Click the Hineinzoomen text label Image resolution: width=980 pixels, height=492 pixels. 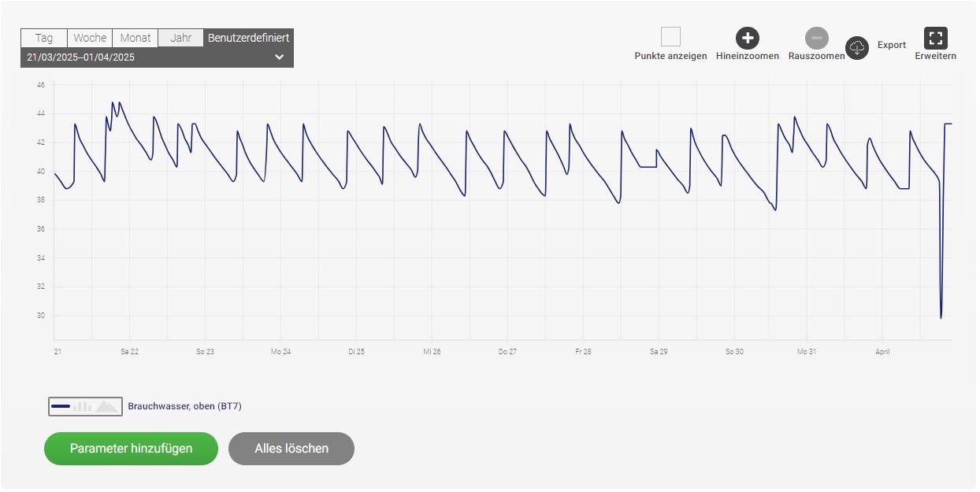(x=747, y=56)
